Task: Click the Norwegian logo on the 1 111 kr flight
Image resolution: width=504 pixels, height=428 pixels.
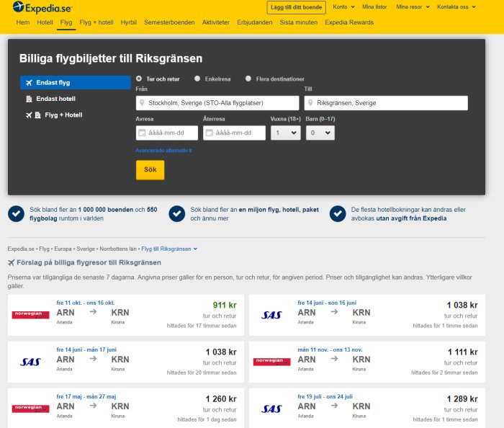Action: point(271,362)
